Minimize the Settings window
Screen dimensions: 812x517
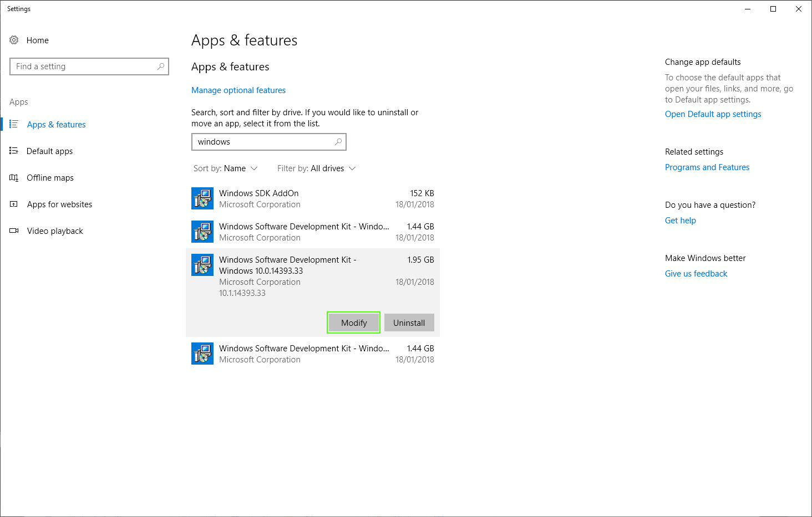(748, 9)
